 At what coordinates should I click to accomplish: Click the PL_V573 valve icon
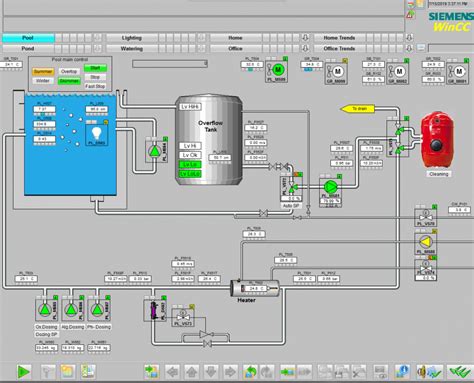pyautogui.click(x=183, y=316)
